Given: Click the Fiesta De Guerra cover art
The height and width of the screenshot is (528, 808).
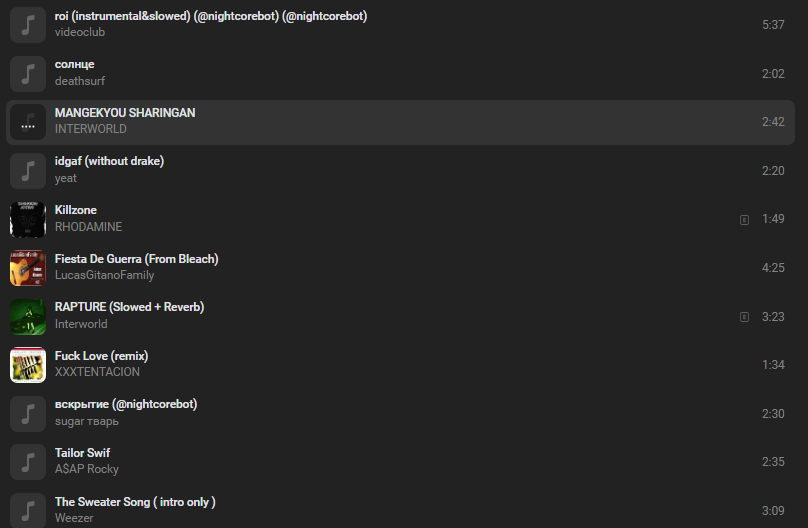Looking at the screenshot, I should 28,267.
